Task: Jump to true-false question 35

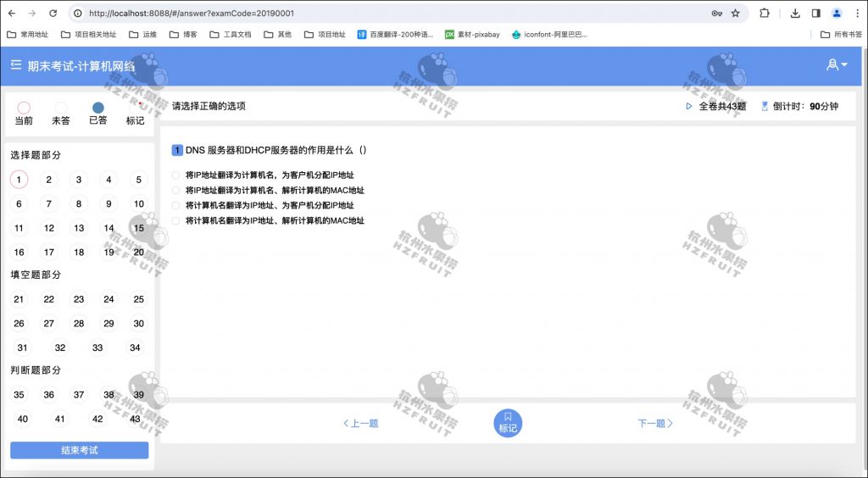Action: pyautogui.click(x=19, y=395)
